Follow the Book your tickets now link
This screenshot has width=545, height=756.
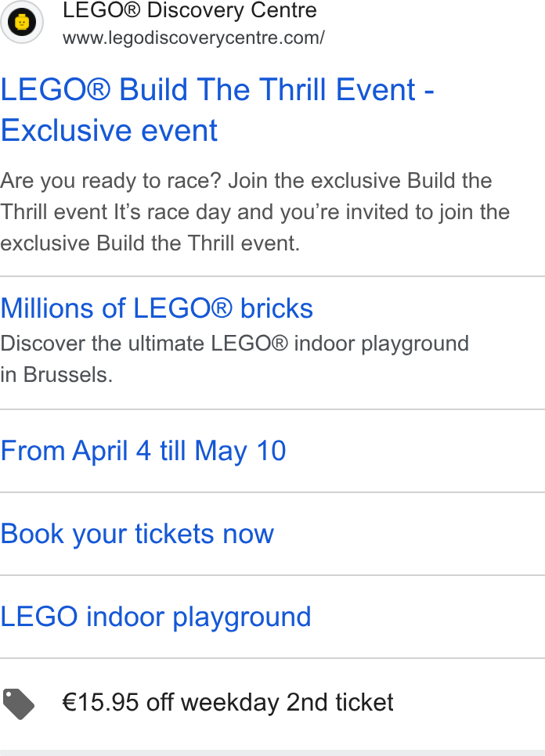pyautogui.click(x=137, y=534)
